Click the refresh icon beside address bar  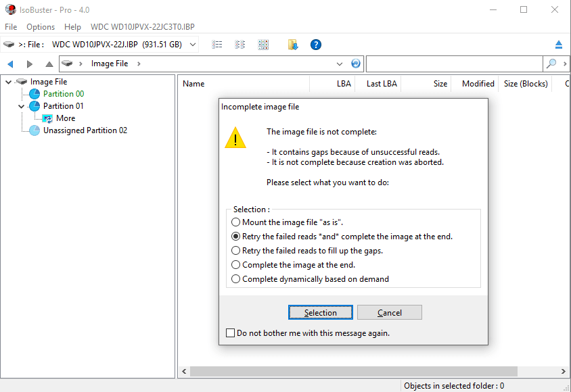click(355, 64)
